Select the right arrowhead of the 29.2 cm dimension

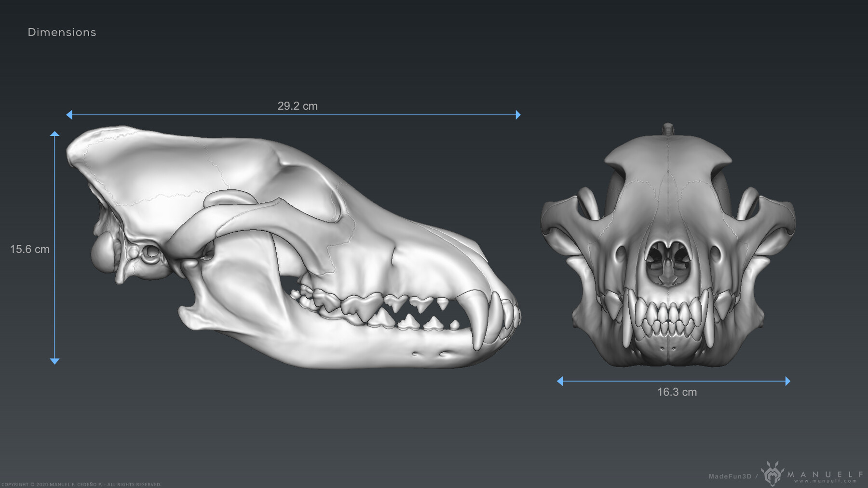pos(517,114)
